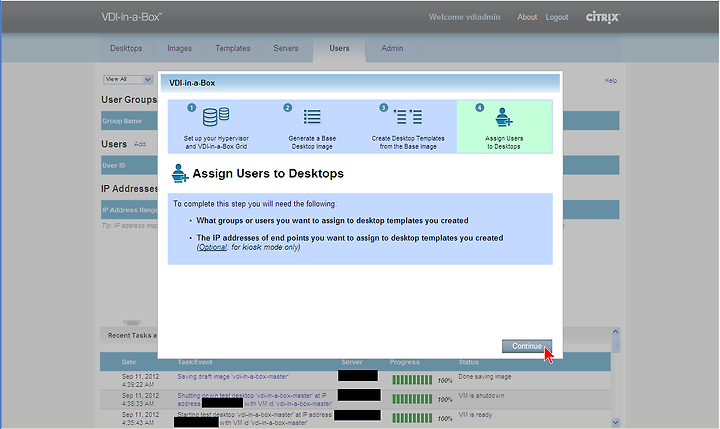Click the Citrix logo in header

pos(602,17)
